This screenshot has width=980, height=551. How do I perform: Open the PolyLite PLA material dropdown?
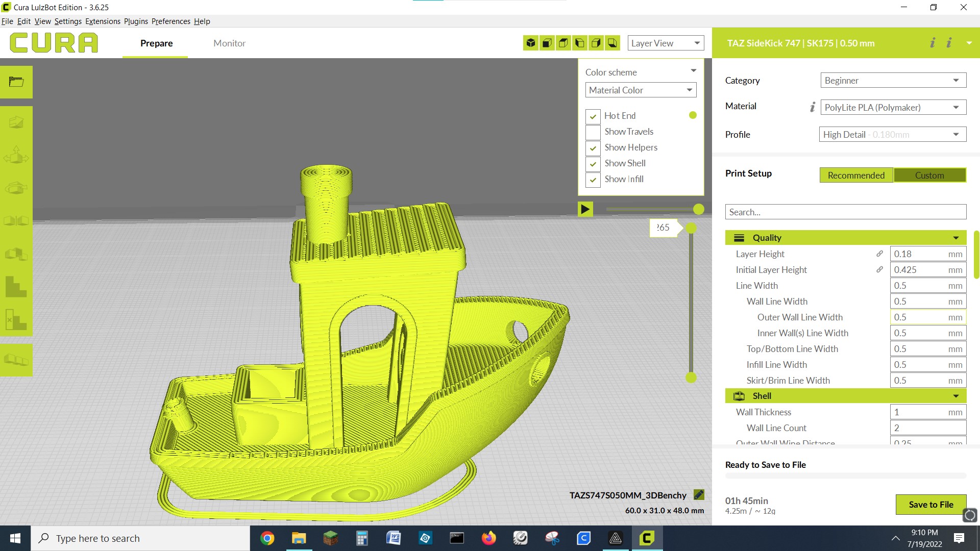coord(893,107)
